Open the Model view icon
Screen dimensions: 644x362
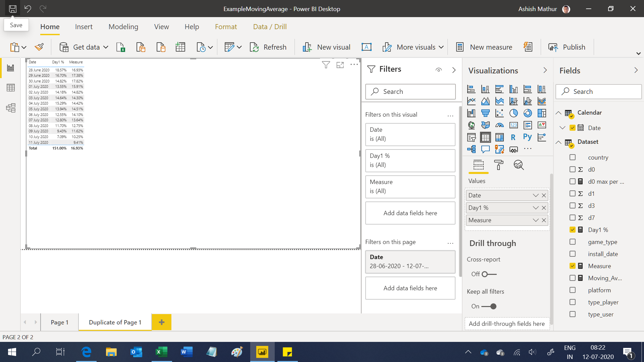tap(11, 108)
